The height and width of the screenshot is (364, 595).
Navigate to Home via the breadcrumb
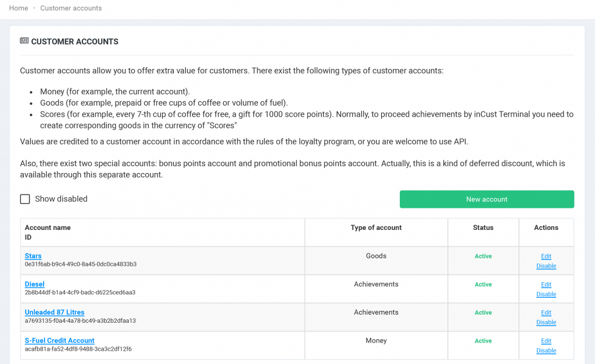[18, 8]
